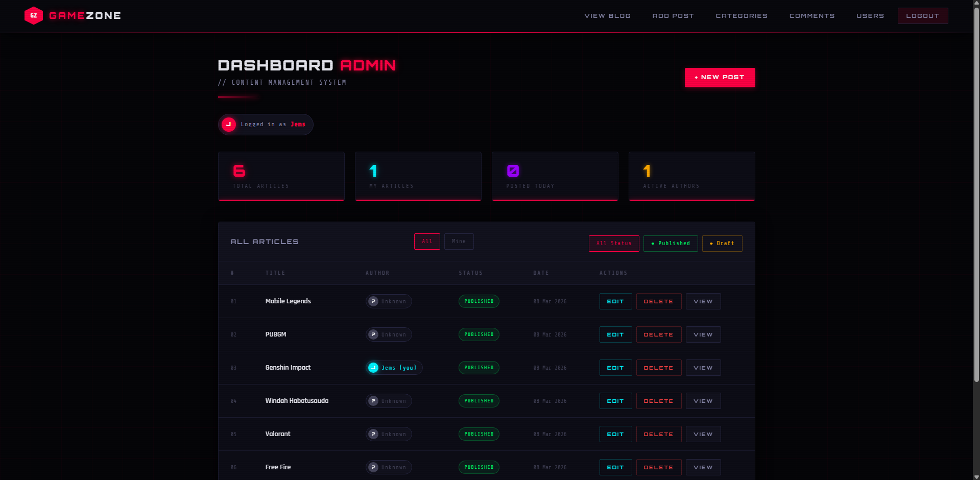Click the Author column header

[x=377, y=273]
